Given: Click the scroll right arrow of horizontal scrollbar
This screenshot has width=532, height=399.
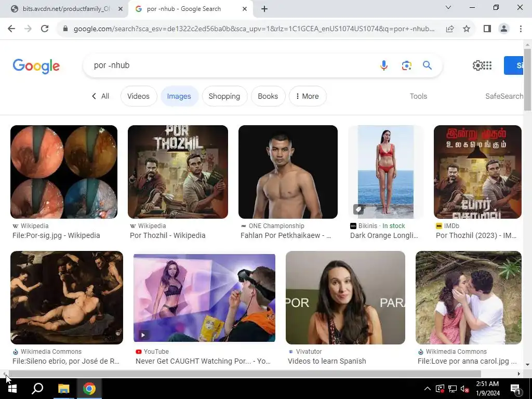Looking at the screenshot, I should [x=519, y=374].
